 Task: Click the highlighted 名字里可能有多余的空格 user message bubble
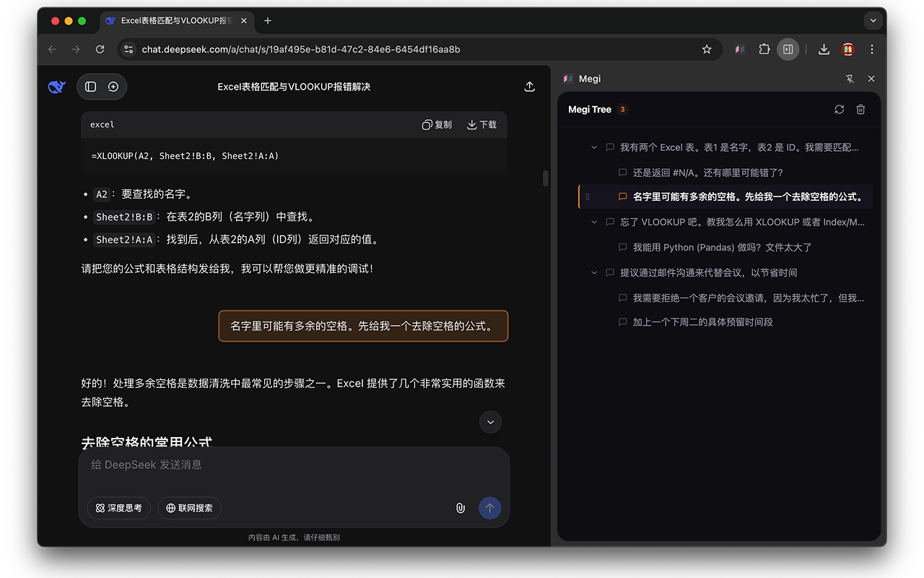363,326
